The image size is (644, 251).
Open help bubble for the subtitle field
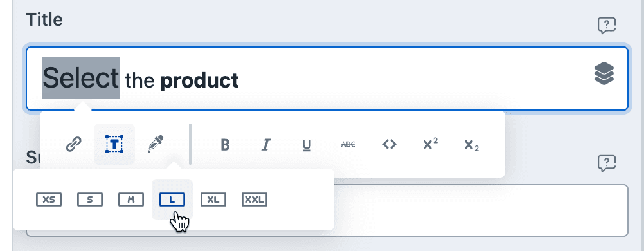606,163
